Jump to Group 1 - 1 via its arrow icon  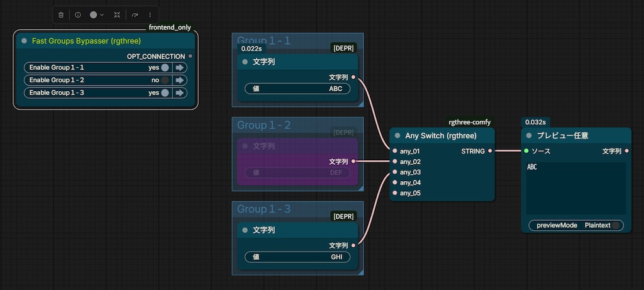pos(179,68)
